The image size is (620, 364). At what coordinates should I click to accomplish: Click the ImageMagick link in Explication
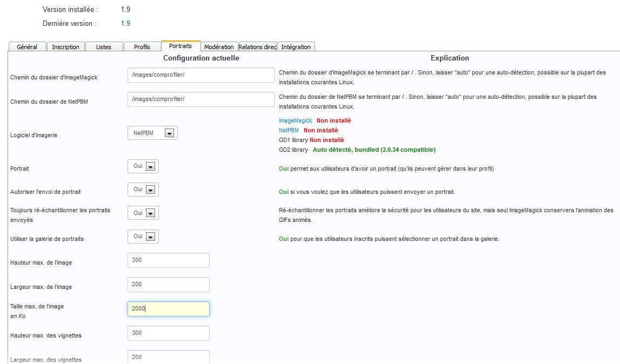tap(295, 121)
